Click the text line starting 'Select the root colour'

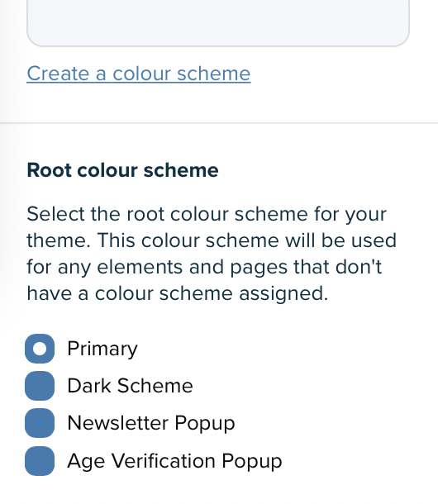point(207,214)
